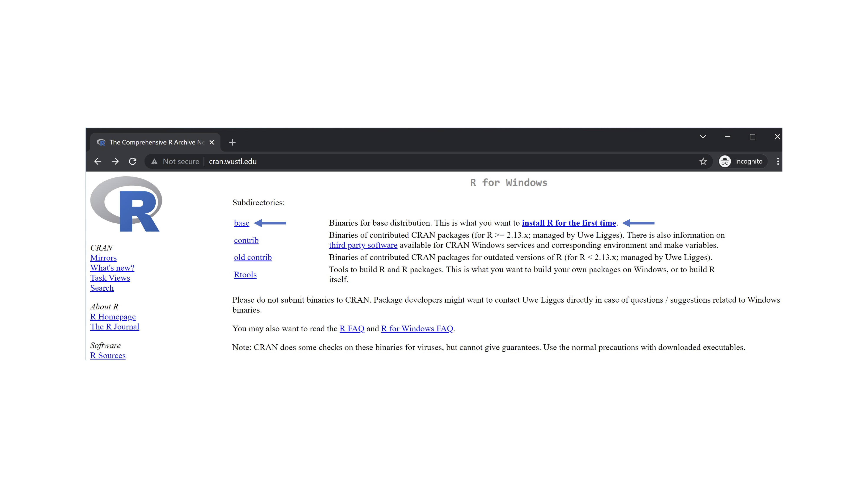Click the browser forward arrow

click(x=115, y=161)
